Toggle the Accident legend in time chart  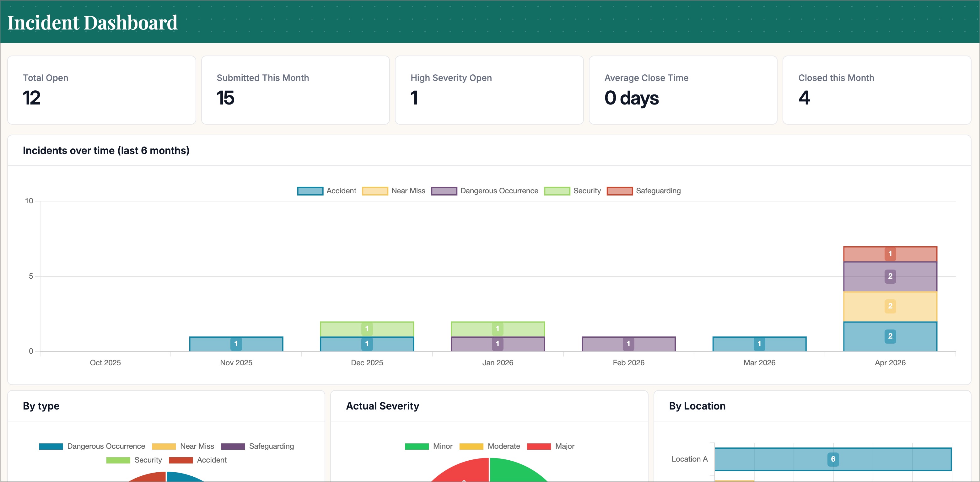[x=326, y=190]
